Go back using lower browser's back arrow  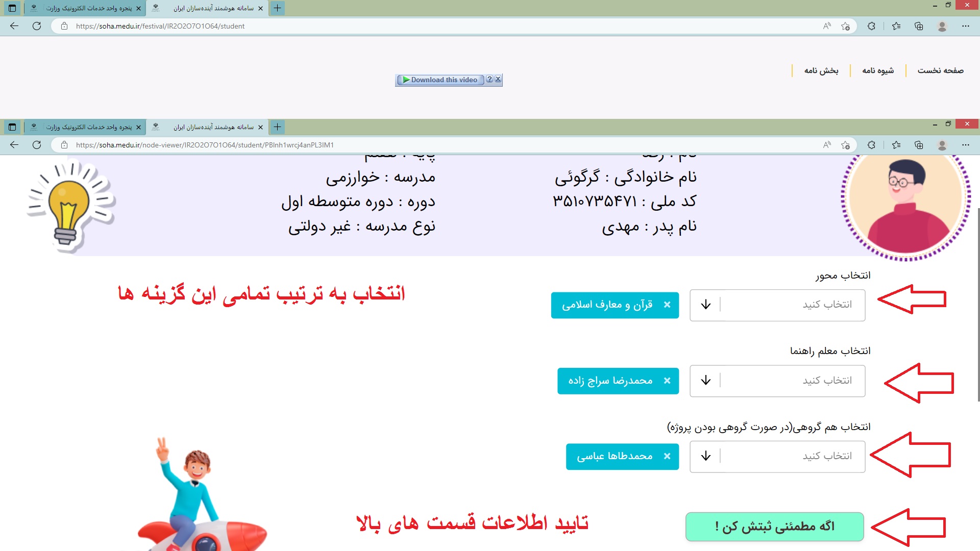14,145
